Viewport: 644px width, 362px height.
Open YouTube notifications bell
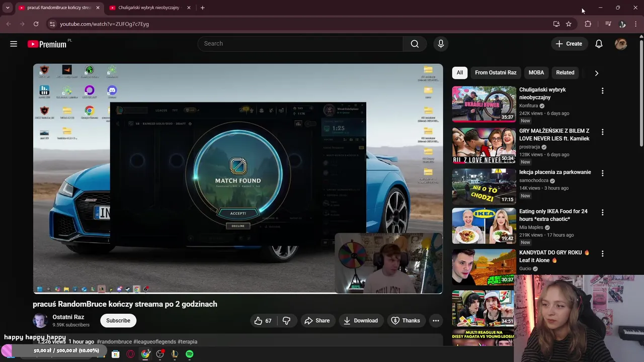599,44
